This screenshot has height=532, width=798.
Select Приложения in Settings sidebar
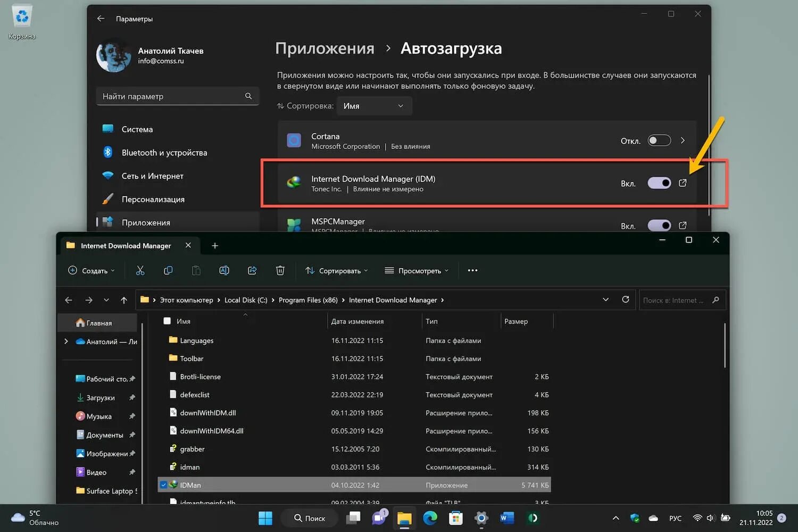click(177, 222)
